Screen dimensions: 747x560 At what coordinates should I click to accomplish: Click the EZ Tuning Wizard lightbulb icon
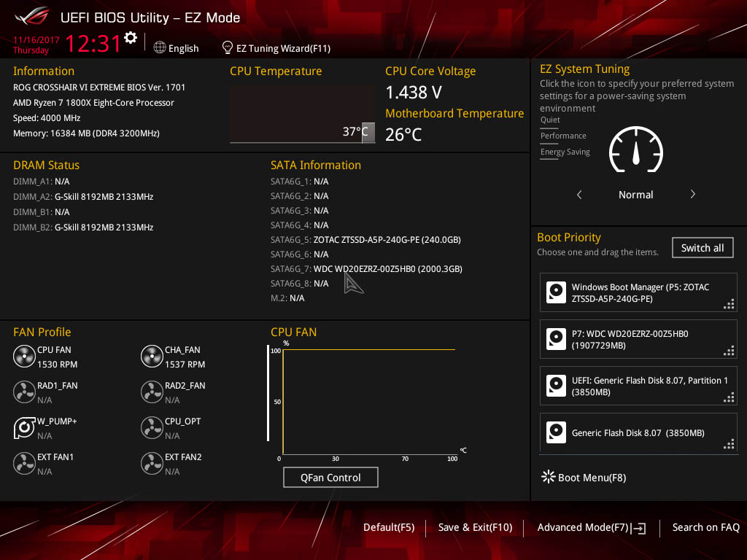[x=228, y=47]
